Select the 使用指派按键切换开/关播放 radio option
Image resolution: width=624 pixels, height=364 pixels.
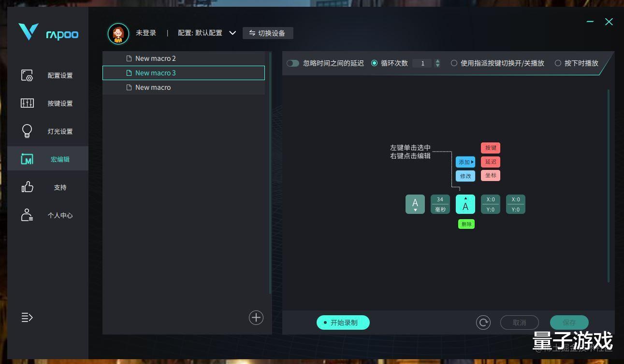[454, 63]
